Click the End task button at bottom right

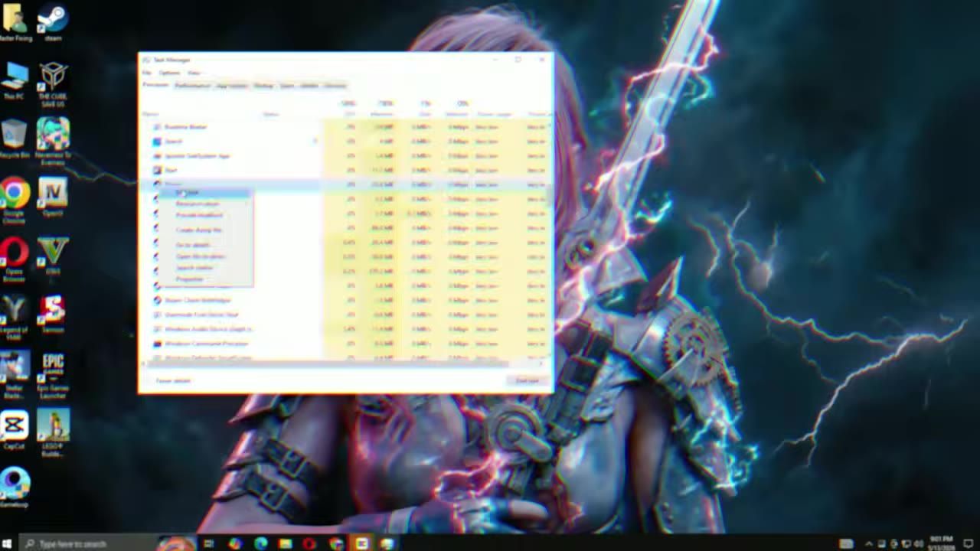(x=527, y=380)
